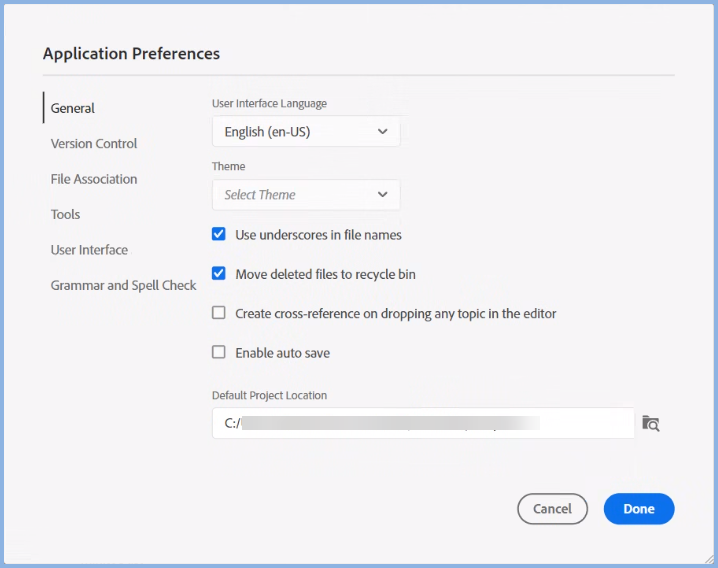Uncheck Use underscores in file names
718x568 pixels.
click(x=219, y=235)
